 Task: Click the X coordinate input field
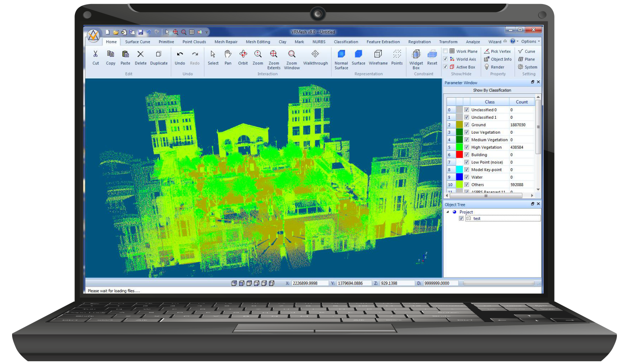(x=309, y=283)
